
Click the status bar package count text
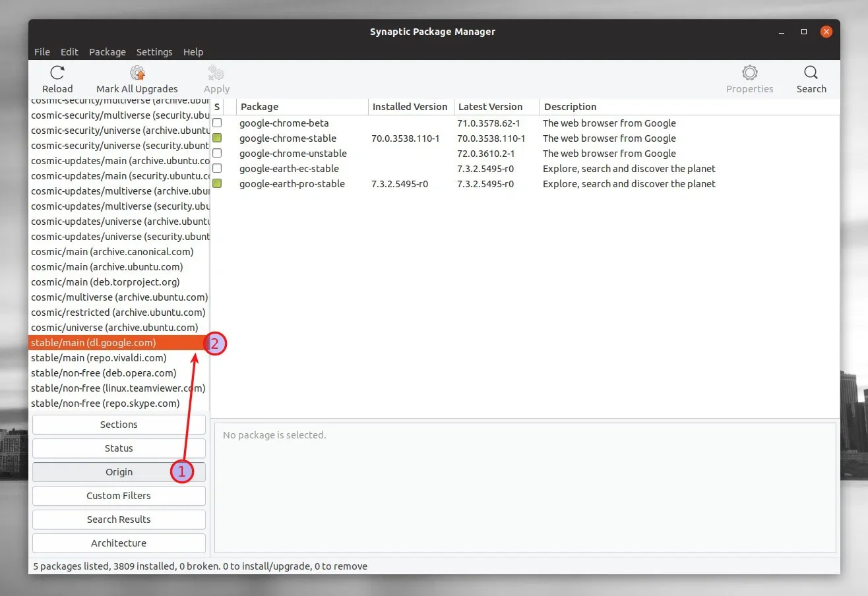[200, 566]
